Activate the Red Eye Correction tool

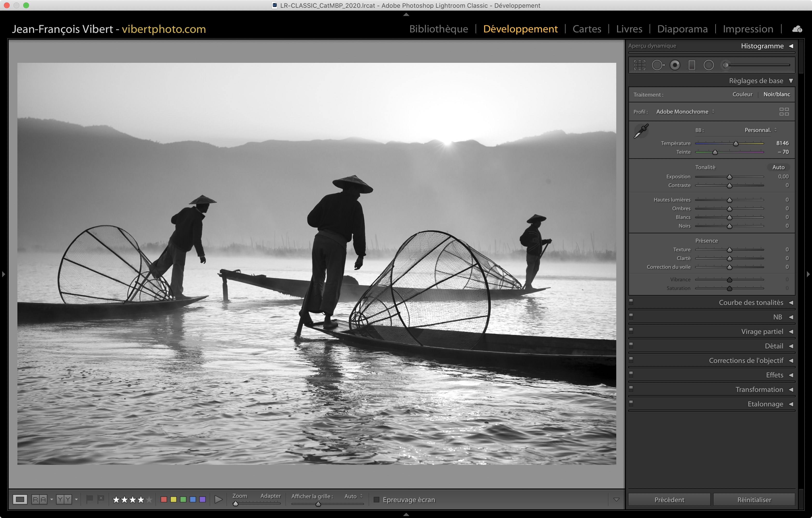click(675, 65)
